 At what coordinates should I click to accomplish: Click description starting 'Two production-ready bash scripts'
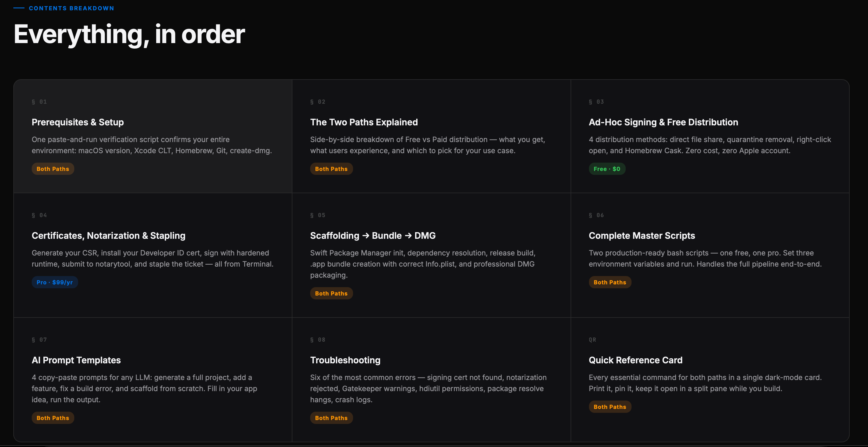pyautogui.click(x=705, y=259)
